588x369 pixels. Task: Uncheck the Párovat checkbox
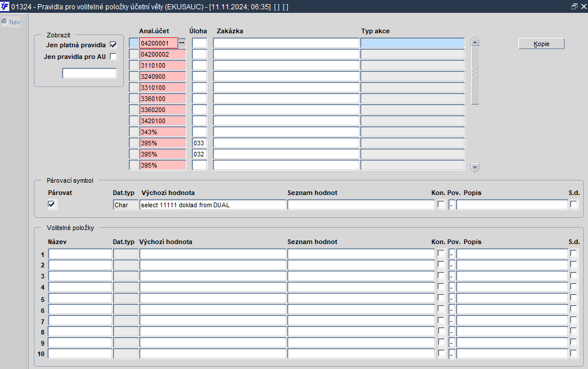51,204
